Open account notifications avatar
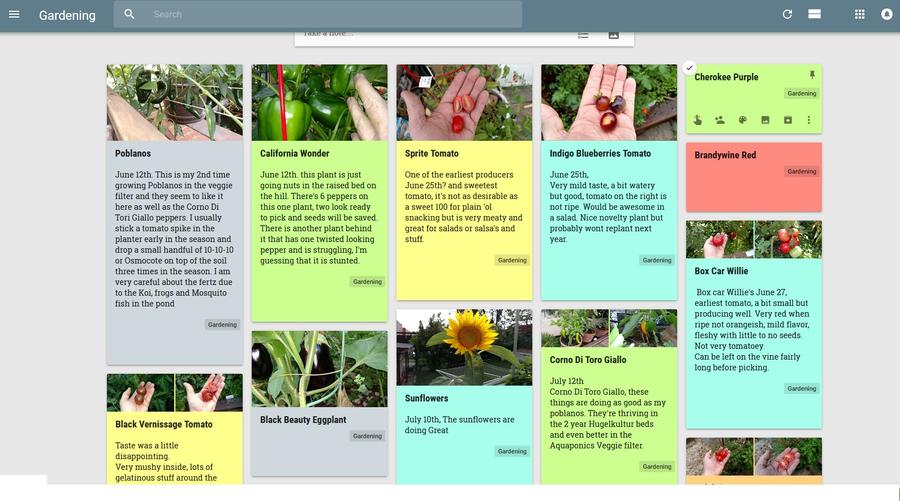Image resolution: width=900 pixels, height=501 pixels. pos(886,15)
